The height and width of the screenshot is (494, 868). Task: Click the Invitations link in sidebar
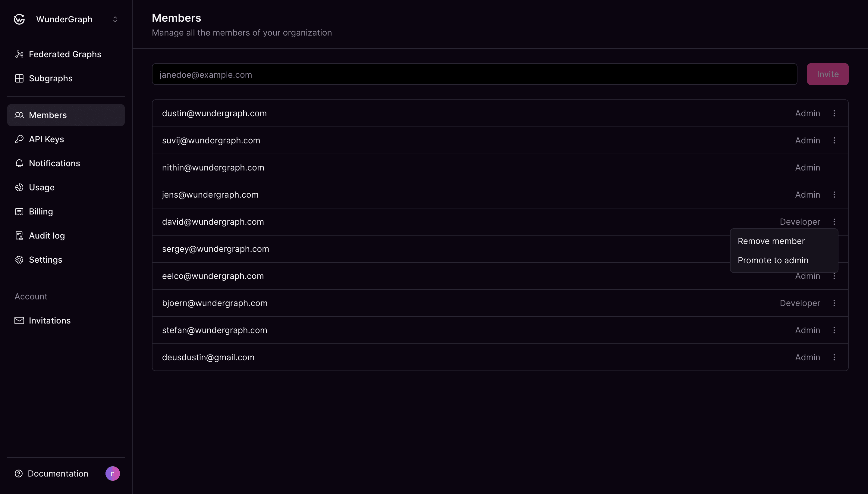pos(49,320)
